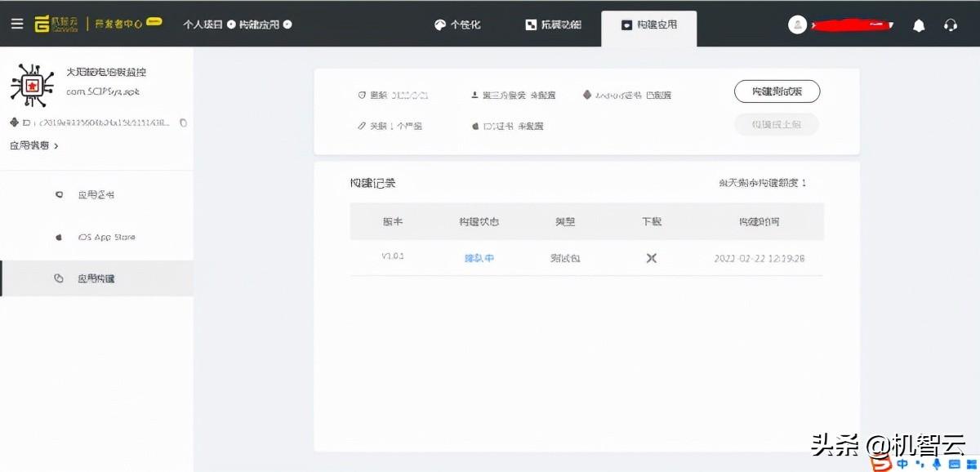This screenshot has height=472, width=980.
Task: Click the download icon for version V1.0.1
Action: coord(651,257)
